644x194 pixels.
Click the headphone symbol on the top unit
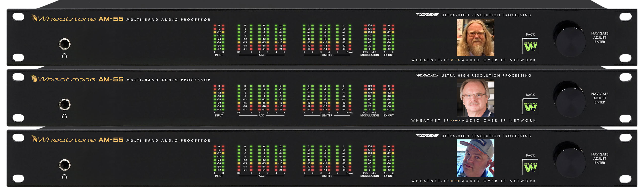(64, 56)
